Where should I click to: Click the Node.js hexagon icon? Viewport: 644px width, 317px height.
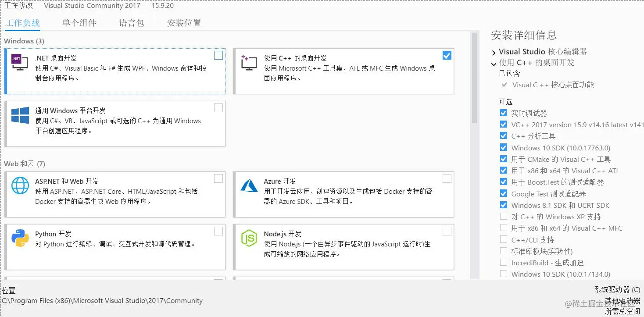tap(249, 238)
